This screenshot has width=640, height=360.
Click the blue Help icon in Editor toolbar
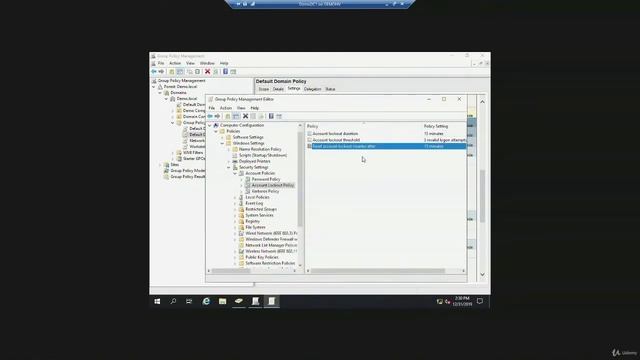point(271,116)
